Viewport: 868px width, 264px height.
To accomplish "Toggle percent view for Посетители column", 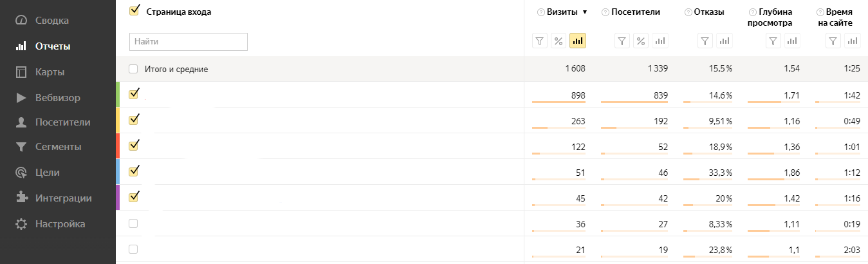I will coord(641,41).
